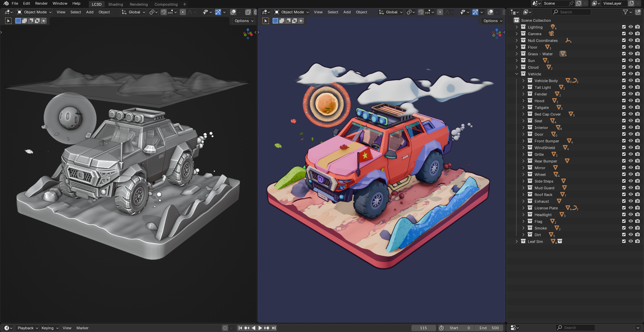Toggle auto keying record button
Screen dimensions: 644x332
(x=225, y=328)
